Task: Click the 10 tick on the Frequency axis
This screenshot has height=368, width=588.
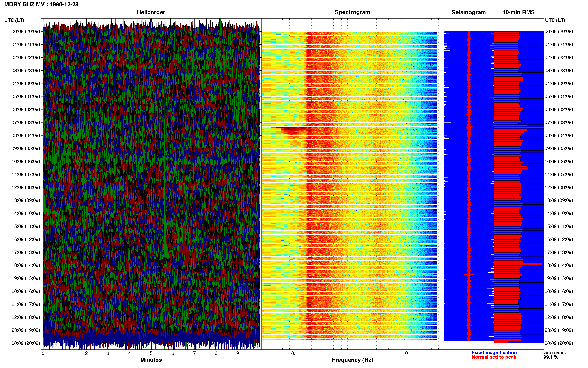Action: pos(405,353)
